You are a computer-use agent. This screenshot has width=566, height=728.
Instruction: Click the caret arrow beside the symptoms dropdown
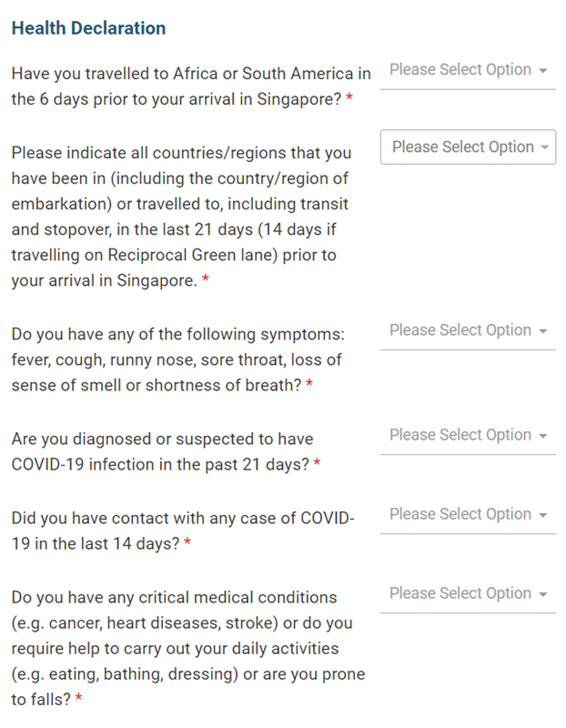point(542,331)
